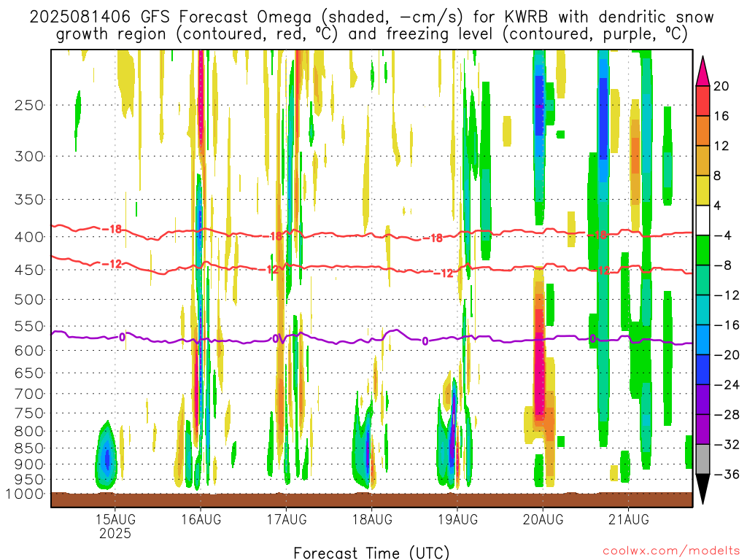Pick the positive 12 colorbar value label
This screenshot has height=560, width=747.
[x=721, y=146]
